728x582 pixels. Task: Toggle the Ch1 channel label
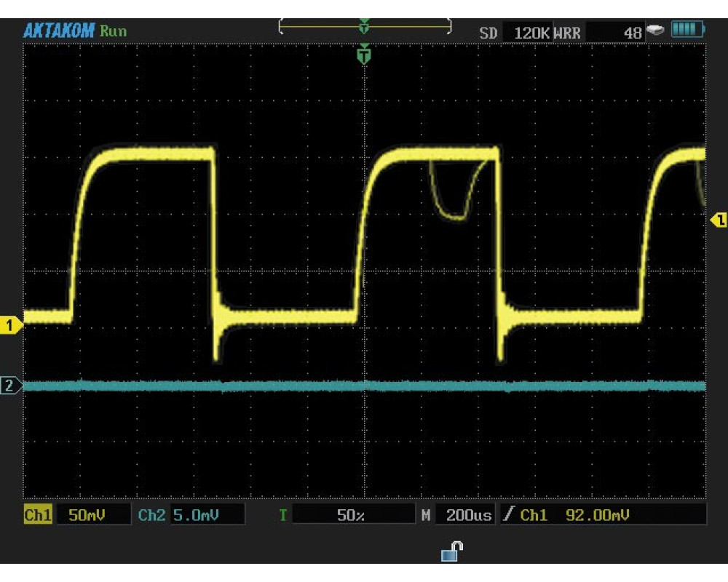pos(37,515)
